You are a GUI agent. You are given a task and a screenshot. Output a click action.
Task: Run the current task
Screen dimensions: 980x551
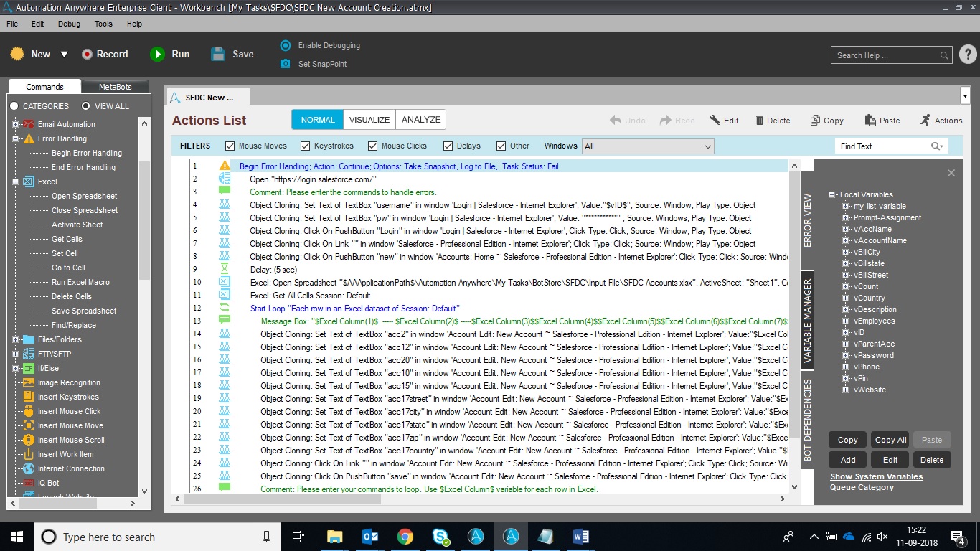157,54
